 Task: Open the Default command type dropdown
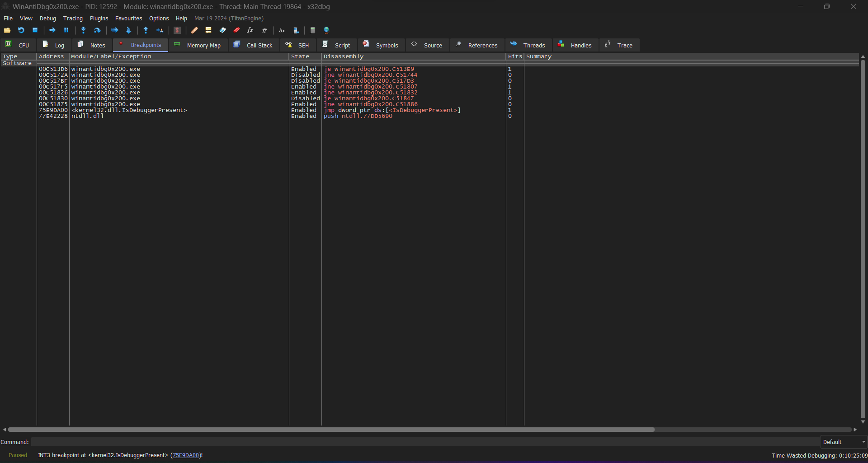844,442
